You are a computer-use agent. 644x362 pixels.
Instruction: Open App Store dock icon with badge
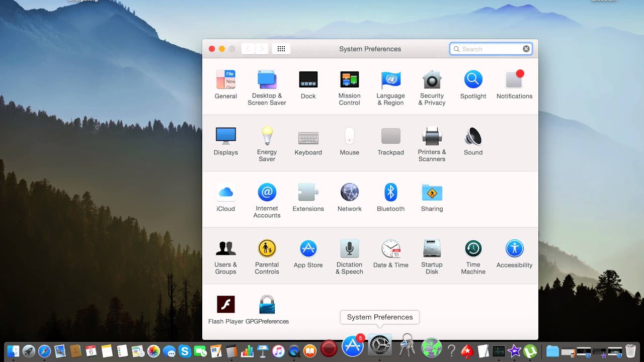(x=353, y=346)
